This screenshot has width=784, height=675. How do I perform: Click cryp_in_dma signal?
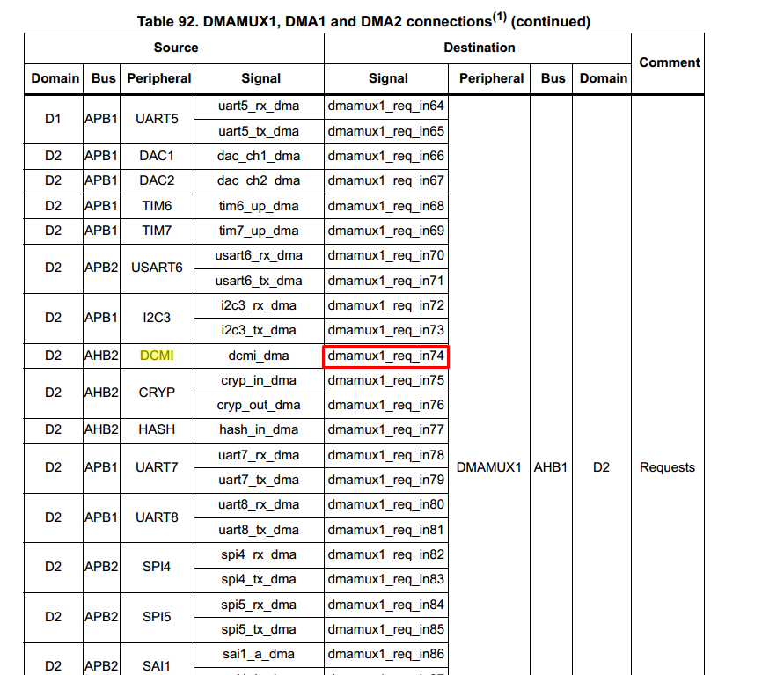(259, 380)
